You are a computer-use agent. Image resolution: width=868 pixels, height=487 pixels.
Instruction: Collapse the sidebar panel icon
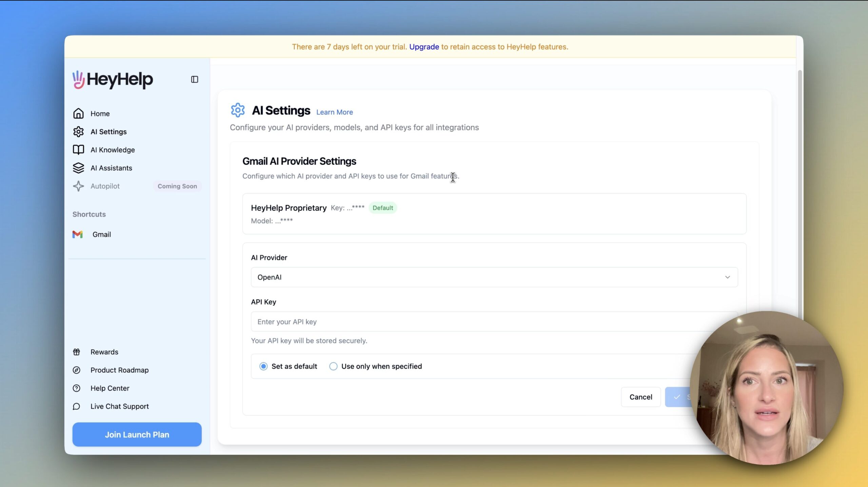click(x=194, y=79)
